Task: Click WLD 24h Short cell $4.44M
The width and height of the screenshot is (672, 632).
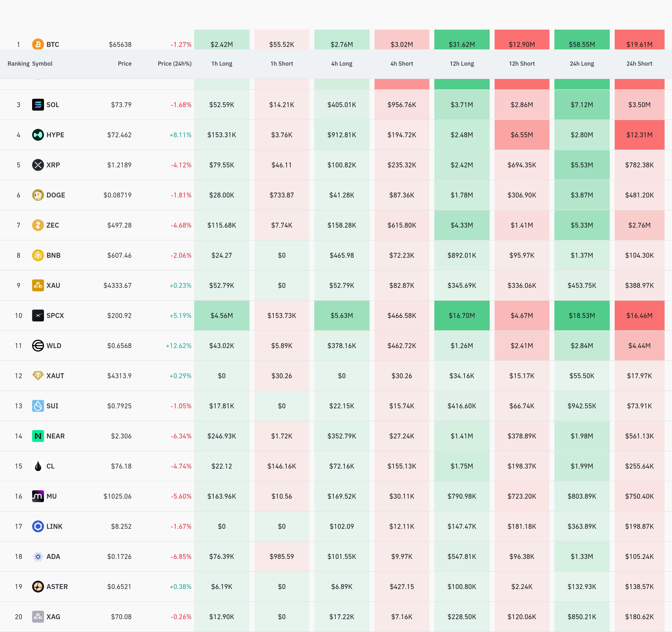Action: coord(639,346)
